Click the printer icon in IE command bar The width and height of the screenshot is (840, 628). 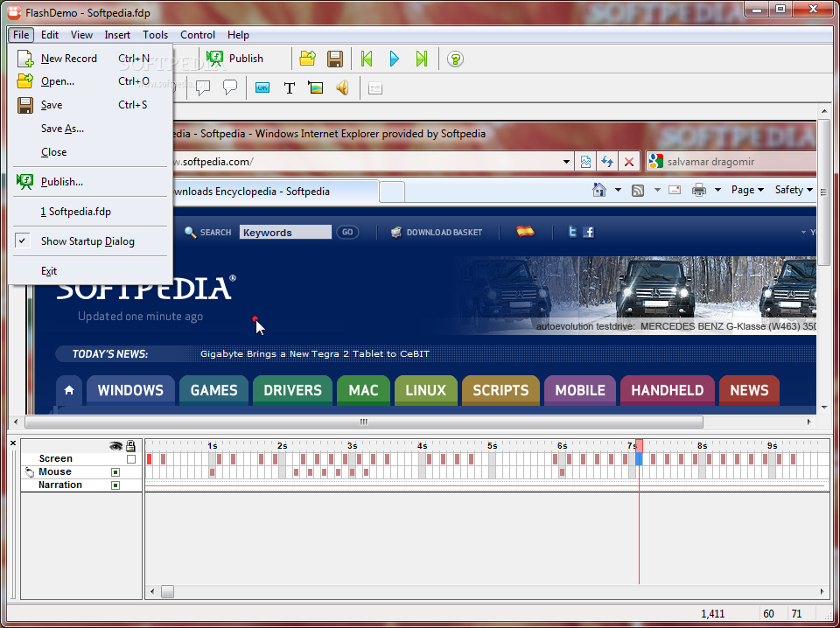[x=698, y=190]
